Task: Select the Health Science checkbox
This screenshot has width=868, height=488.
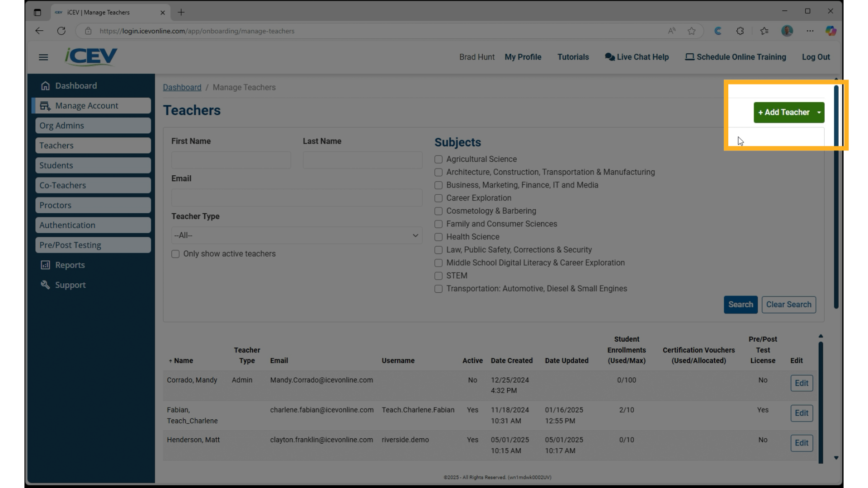Action: pyautogui.click(x=439, y=237)
